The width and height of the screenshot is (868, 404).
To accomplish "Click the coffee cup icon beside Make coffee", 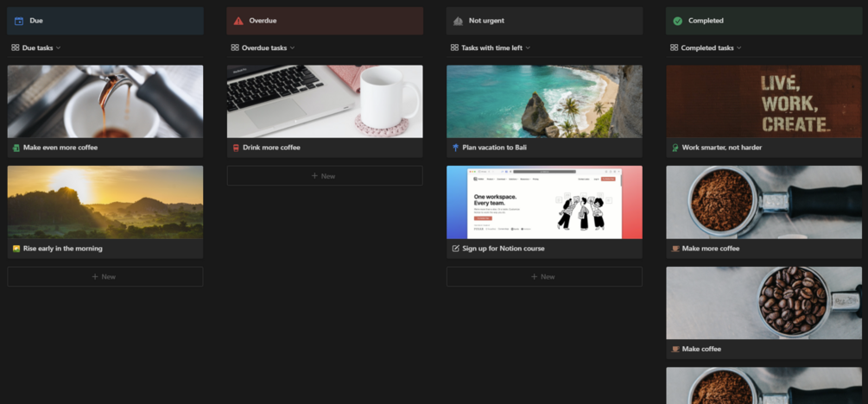I will click(675, 350).
